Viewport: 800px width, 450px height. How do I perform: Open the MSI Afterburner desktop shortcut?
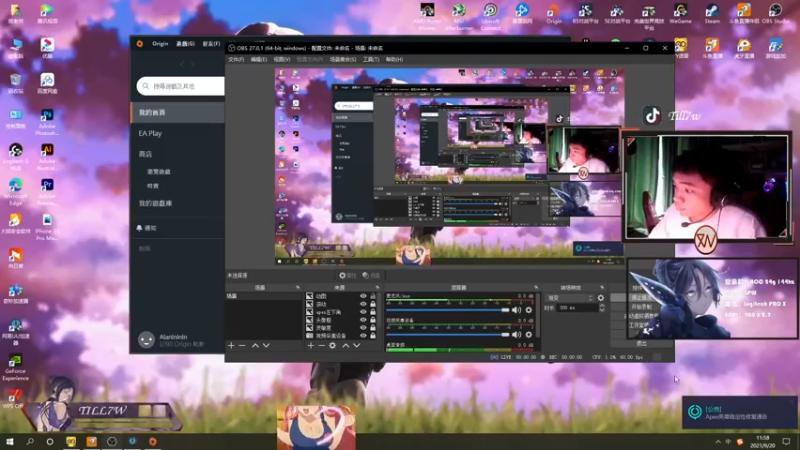(x=459, y=16)
